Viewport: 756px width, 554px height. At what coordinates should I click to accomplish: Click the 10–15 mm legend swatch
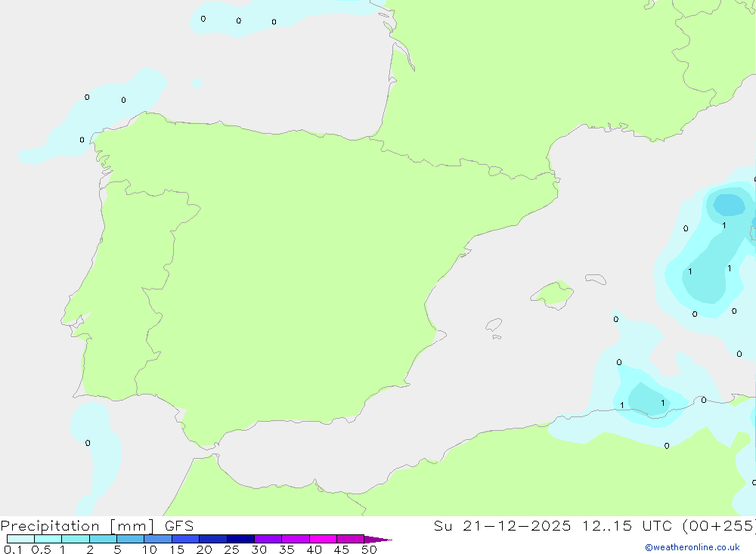158,539
